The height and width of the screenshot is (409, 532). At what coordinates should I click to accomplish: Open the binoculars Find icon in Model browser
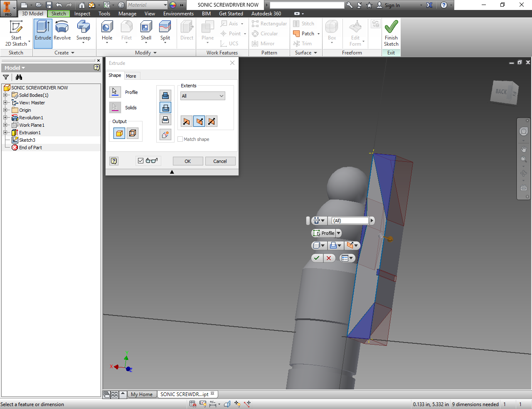click(x=19, y=77)
